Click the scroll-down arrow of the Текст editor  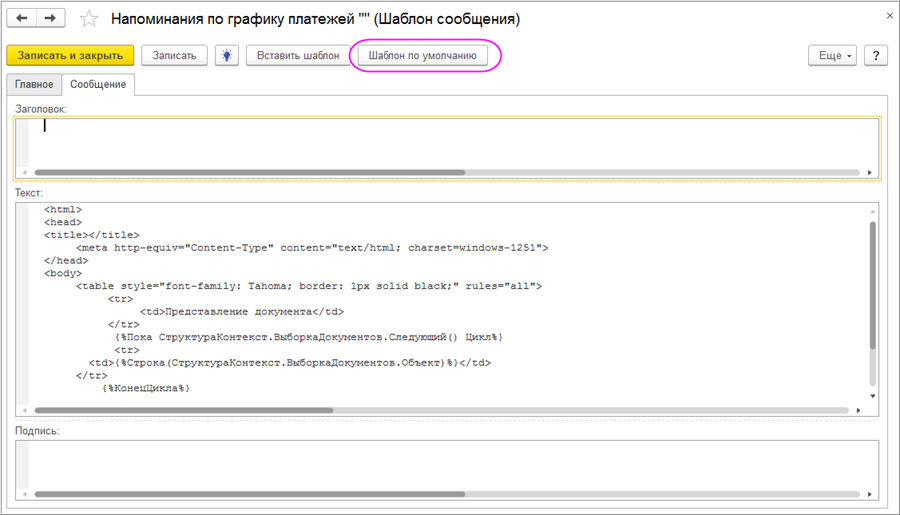click(873, 397)
